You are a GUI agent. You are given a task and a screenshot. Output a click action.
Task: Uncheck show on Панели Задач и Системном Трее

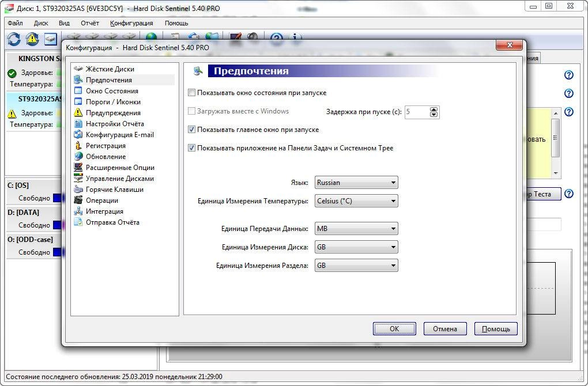point(191,147)
